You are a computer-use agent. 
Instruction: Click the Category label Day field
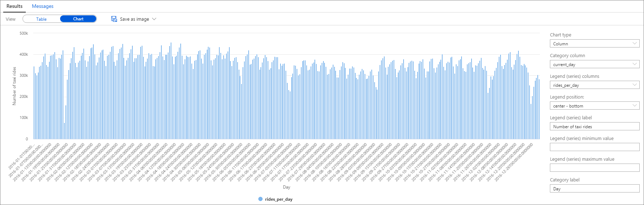coord(594,189)
